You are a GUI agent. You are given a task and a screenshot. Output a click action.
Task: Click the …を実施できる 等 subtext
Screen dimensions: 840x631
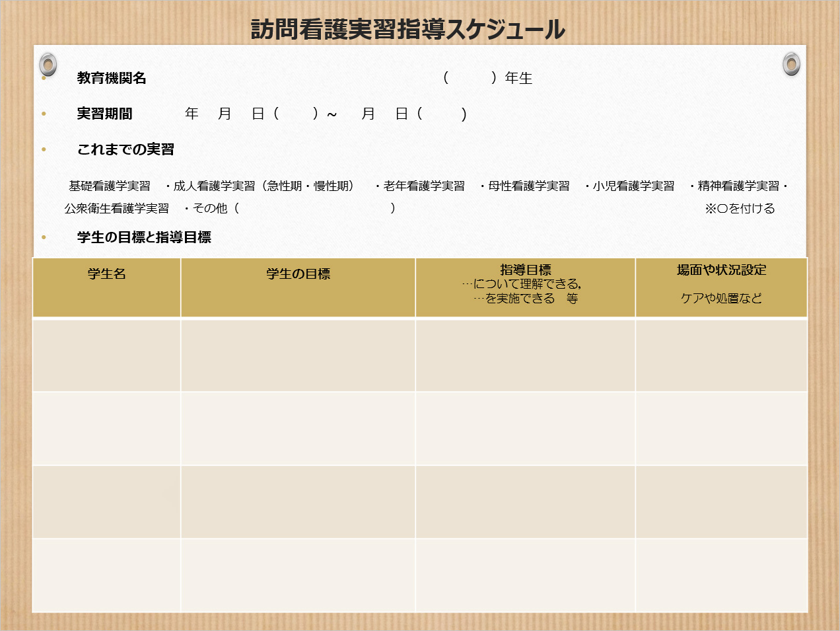(x=526, y=299)
